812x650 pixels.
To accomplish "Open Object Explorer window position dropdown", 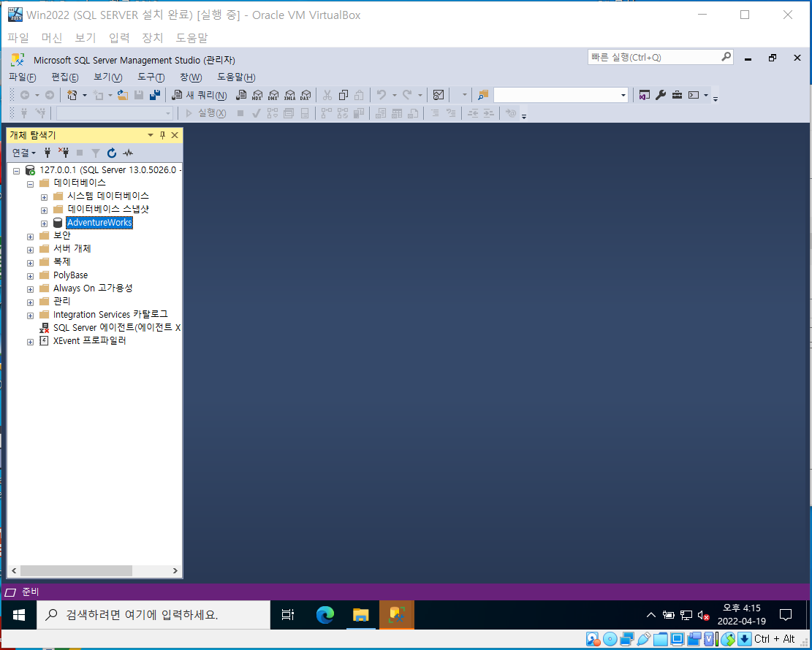I will [x=150, y=135].
